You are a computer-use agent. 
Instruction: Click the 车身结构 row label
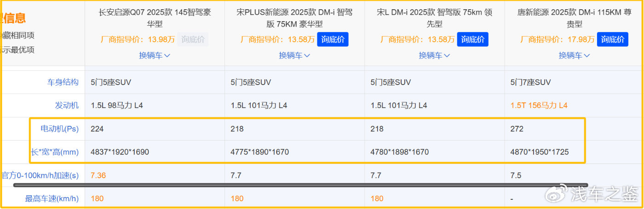[63, 82]
